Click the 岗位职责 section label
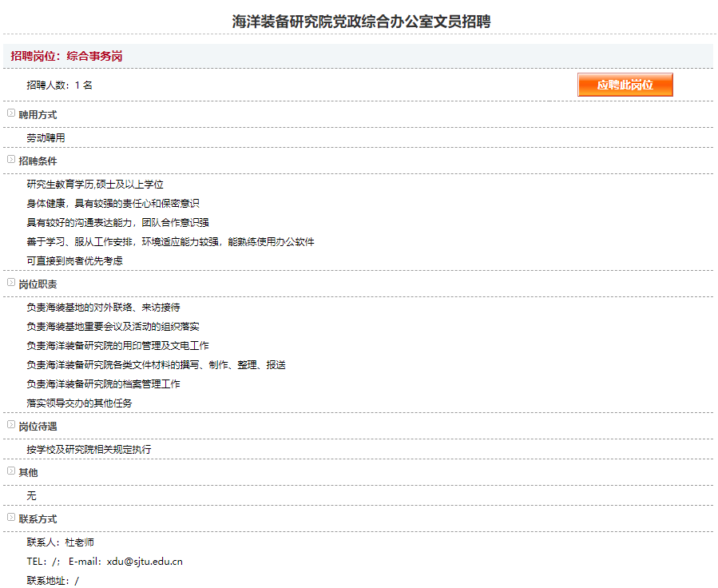This screenshot has width=718, height=588. click(x=38, y=284)
